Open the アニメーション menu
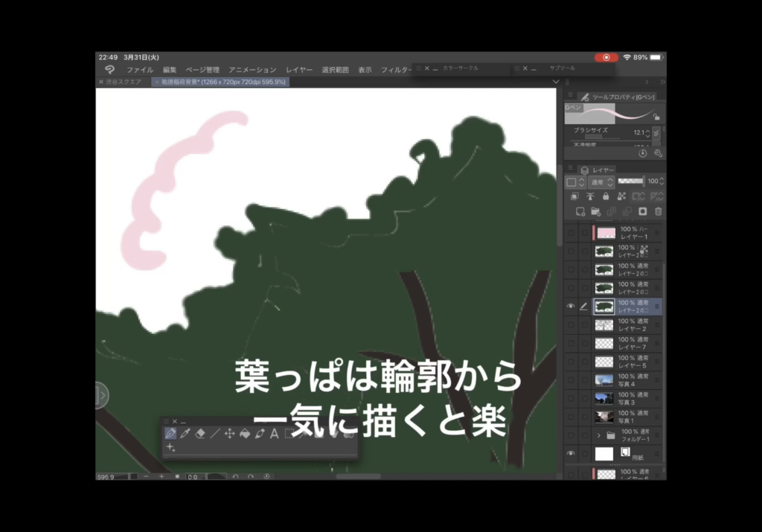 (252, 70)
